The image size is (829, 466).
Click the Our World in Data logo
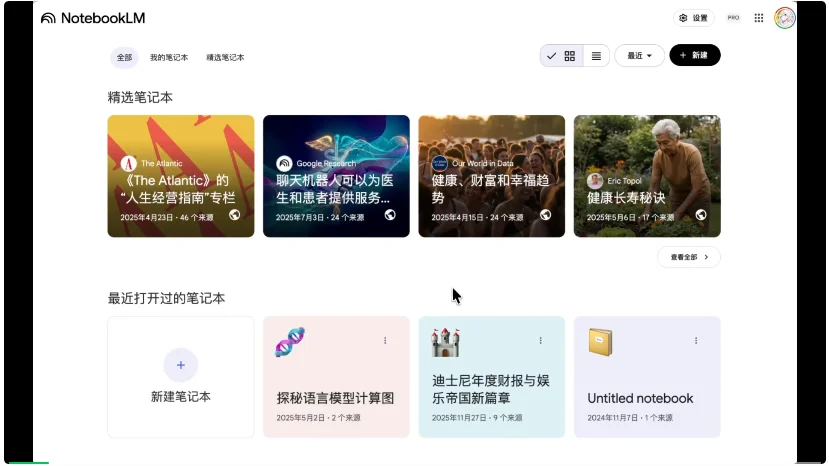(x=439, y=163)
